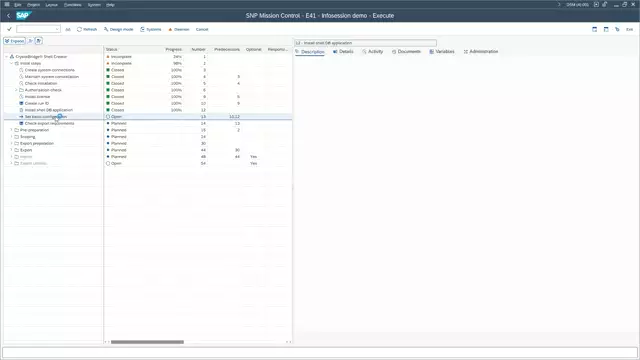
Task: Switch to the Documents tab
Action: (406, 52)
